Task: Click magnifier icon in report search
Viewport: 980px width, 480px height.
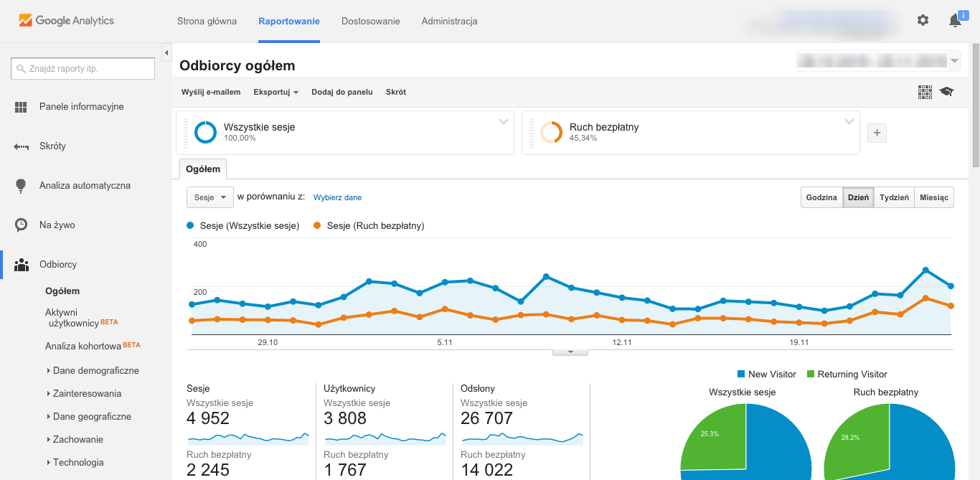Action: coord(21,69)
